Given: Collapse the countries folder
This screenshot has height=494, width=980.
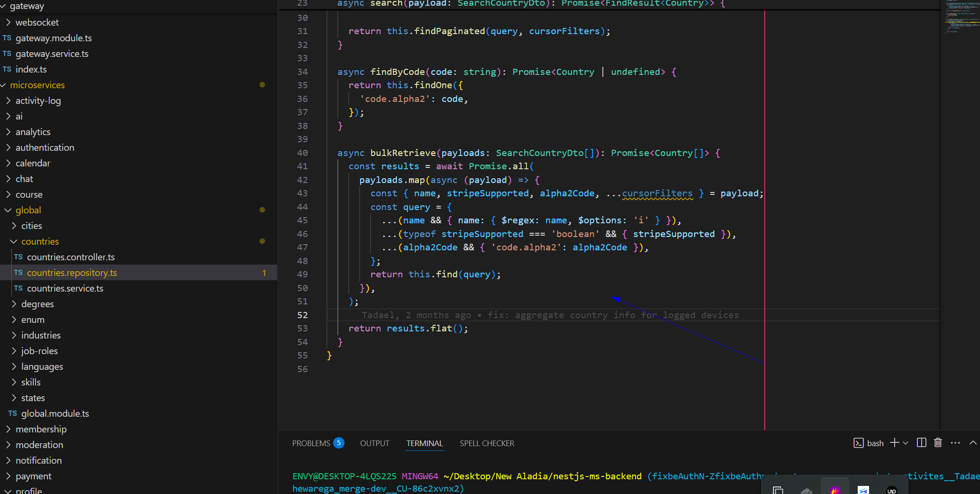Looking at the screenshot, I should (40, 241).
